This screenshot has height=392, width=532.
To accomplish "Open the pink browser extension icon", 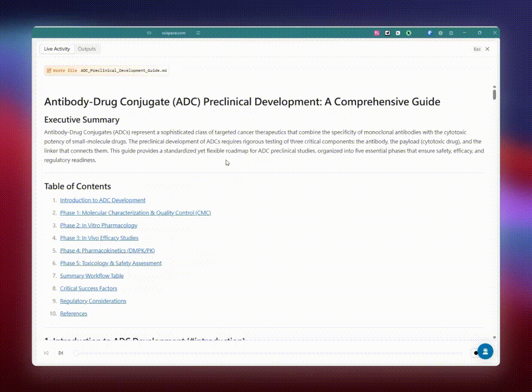I will [377, 33].
